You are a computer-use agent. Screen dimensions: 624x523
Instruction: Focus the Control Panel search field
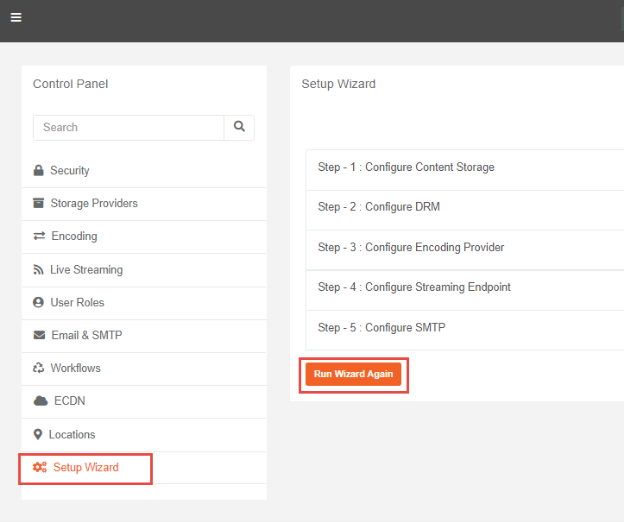click(x=128, y=127)
